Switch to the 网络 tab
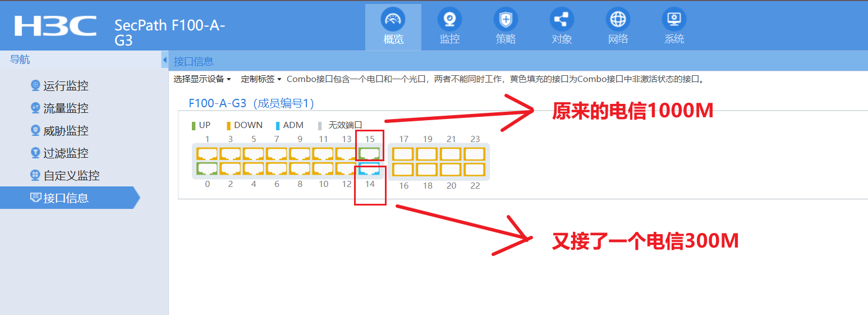This screenshot has height=315, width=868. (618, 26)
